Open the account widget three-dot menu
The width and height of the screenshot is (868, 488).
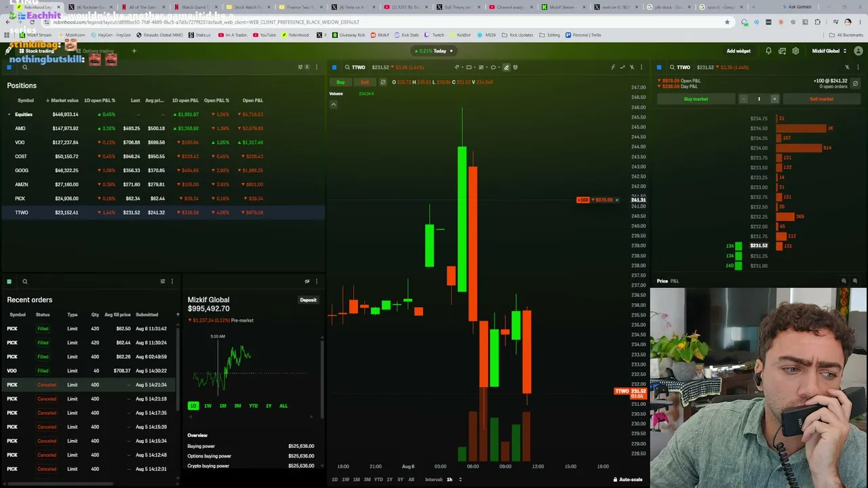(316, 281)
